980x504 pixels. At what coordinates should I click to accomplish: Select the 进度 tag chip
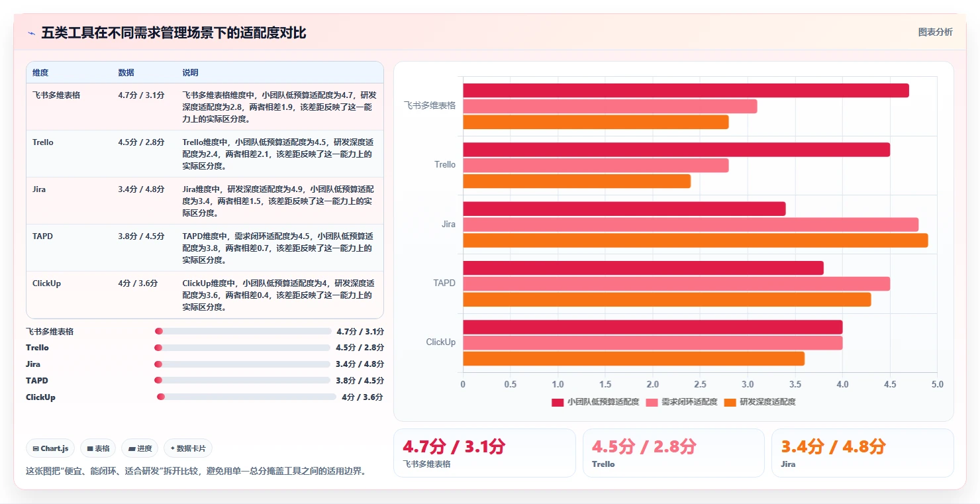point(140,448)
